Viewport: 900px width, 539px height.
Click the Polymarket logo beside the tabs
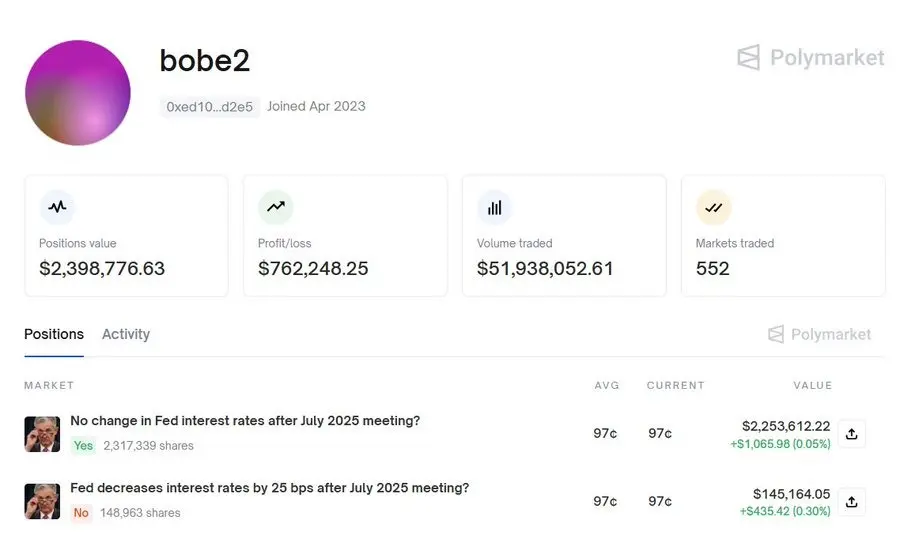click(x=819, y=334)
